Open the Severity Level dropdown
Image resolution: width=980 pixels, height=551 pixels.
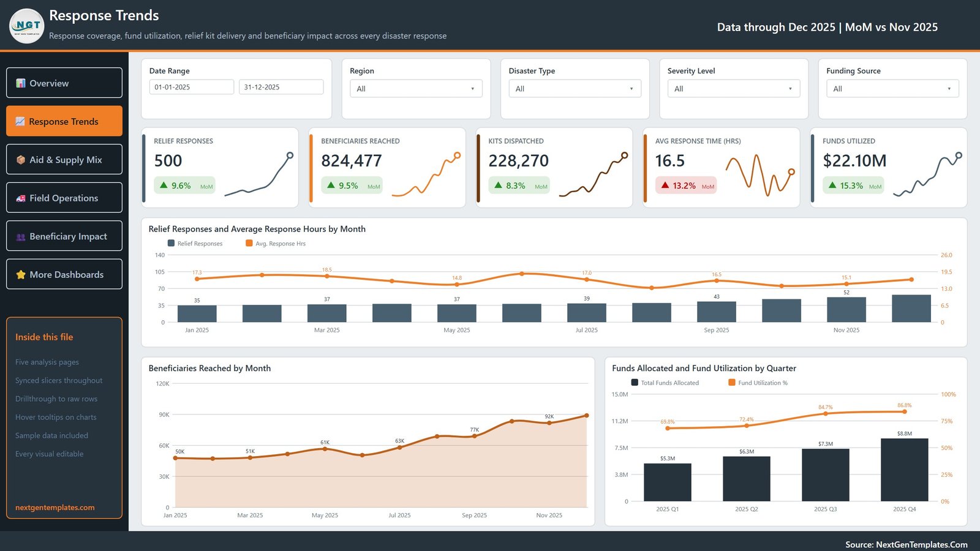(734, 89)
